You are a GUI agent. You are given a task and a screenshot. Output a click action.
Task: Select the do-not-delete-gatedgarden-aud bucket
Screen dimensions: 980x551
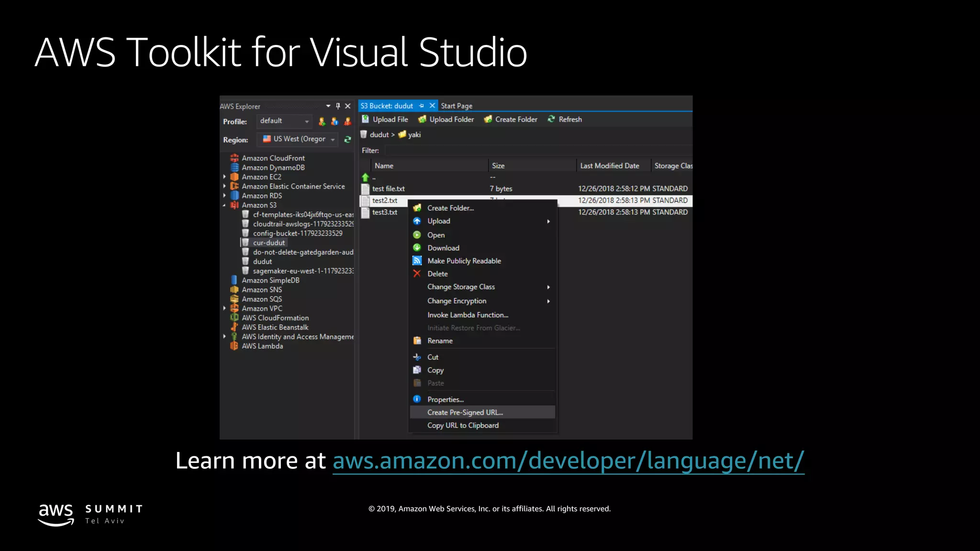click(303, 252)
